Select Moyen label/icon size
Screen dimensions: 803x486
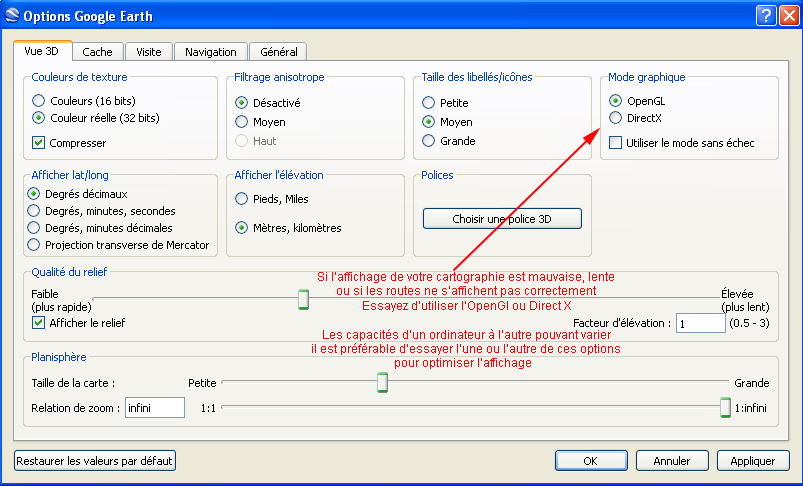[428, 122]
